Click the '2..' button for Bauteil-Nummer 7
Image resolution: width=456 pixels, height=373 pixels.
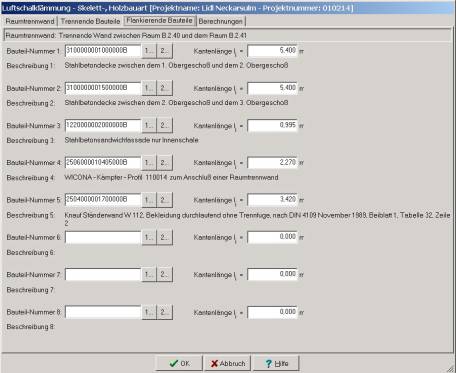pos(165,275)
